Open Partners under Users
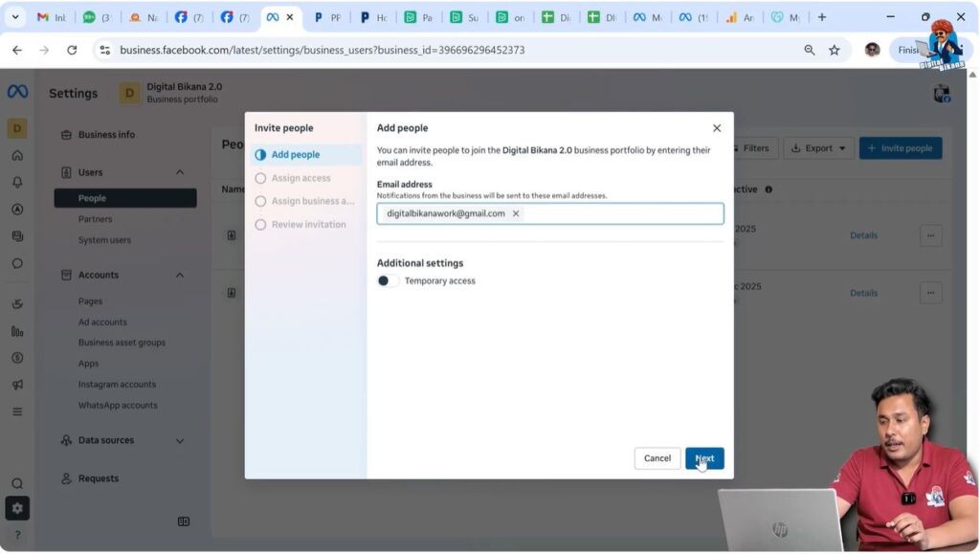The width and height of the screenshot is (980, 554). (95, 219)
